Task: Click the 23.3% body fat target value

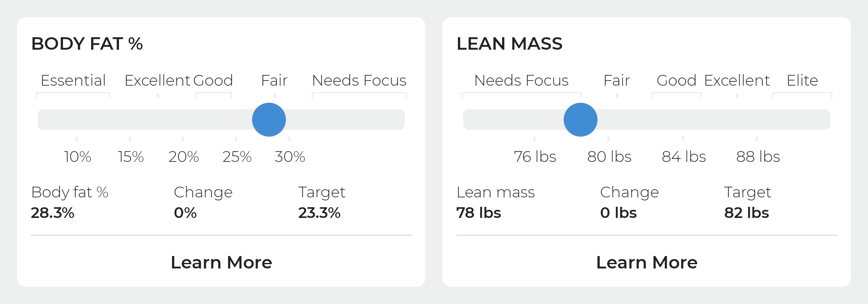Action: pos(319,213)
